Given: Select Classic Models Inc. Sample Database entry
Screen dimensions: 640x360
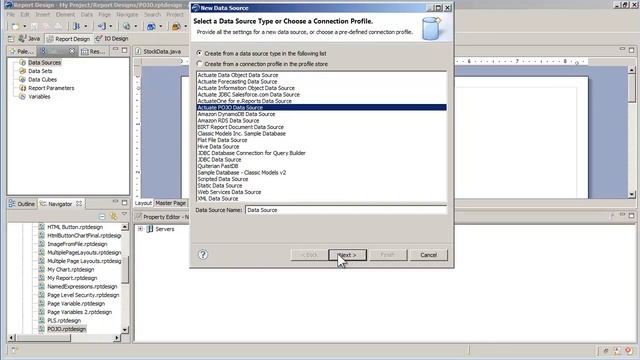Looking at the screenshot, I should click(x=321, y=133).
